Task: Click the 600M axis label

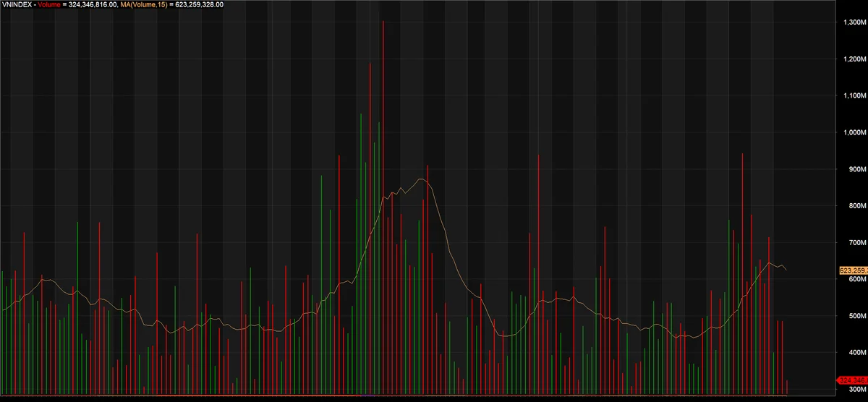Action: [x=857, y=279]
